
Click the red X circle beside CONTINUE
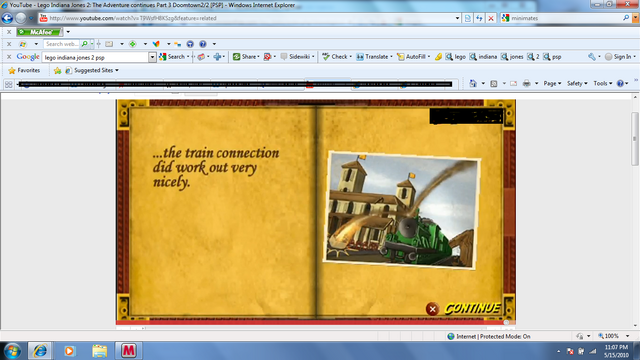click(433, 309)
